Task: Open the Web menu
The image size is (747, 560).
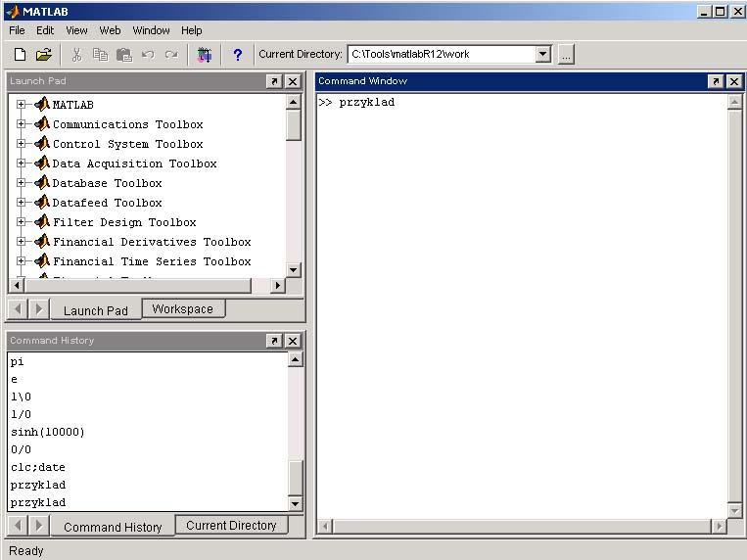Action: (x=110, y=30)
